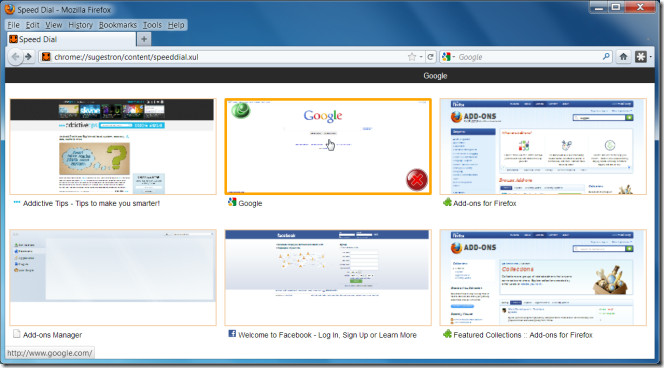Click the forward arrow navigation button

(x=28, y=57)
